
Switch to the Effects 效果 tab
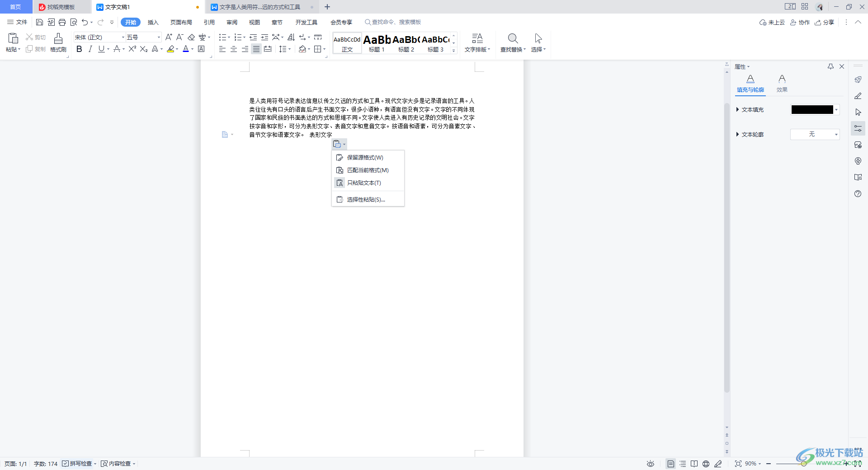click(782, 84)
